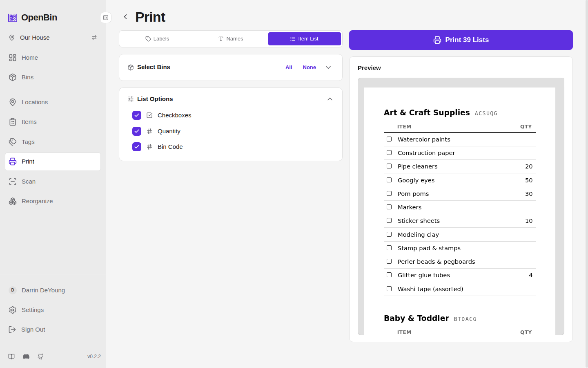Disable the Quantity option
Screen dimensions: 588x368
[x=137, y=131]
